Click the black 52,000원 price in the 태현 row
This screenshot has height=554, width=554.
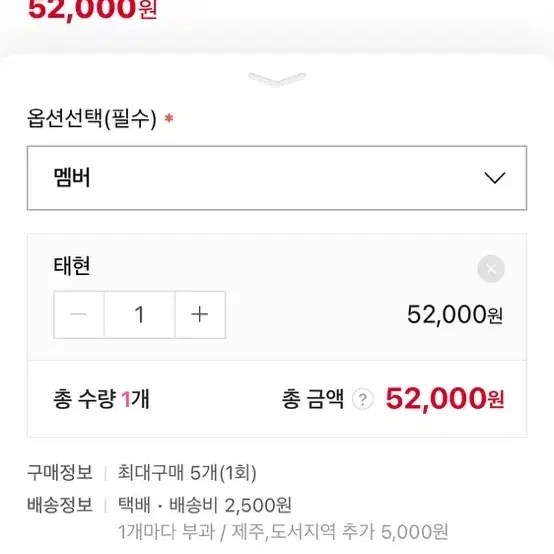coord(455,314)
